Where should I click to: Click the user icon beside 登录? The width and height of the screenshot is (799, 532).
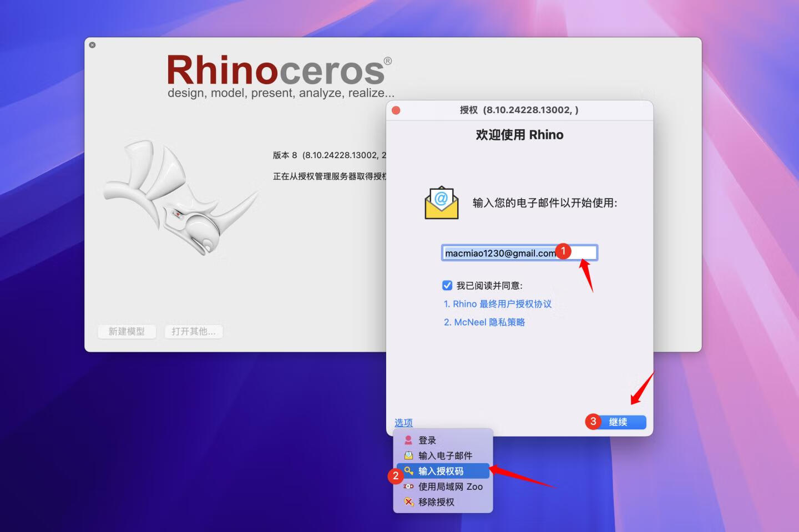[x=408, y=440]
